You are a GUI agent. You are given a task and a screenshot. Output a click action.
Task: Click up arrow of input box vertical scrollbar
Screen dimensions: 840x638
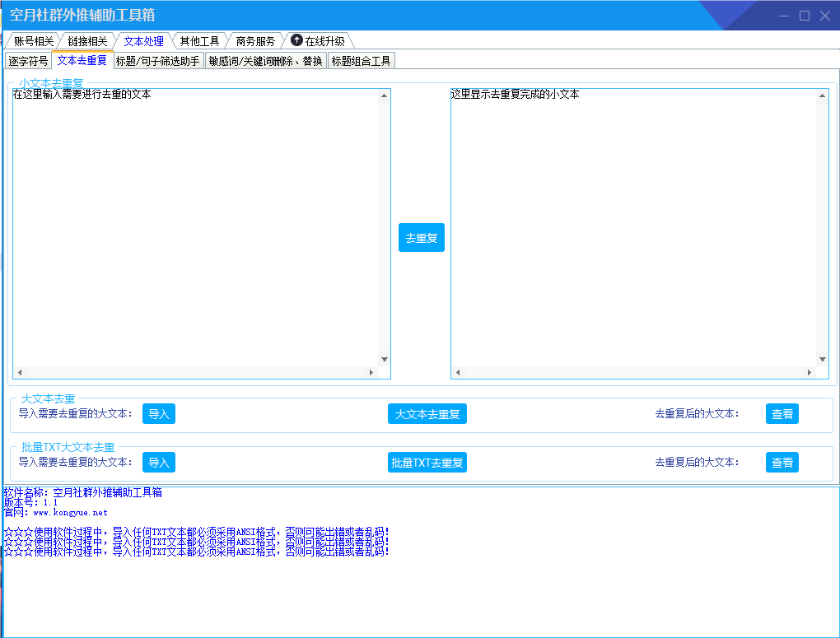384,95
